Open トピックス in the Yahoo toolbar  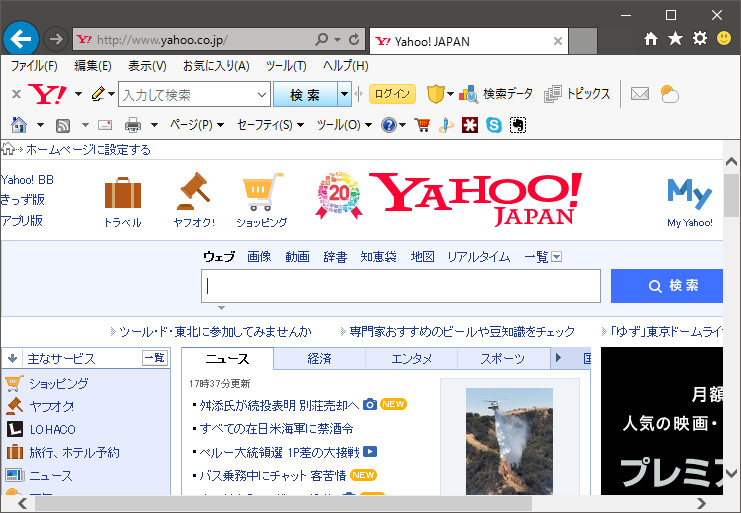(x=577, y=94)
